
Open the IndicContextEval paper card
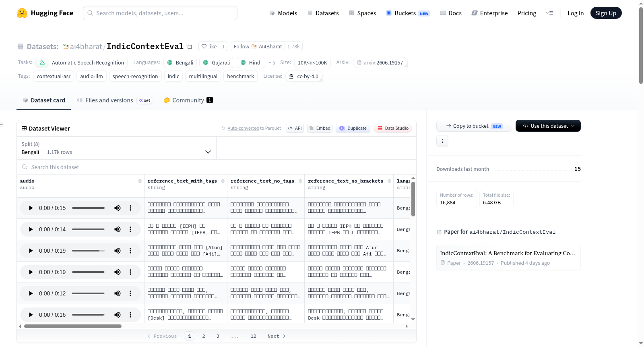508,258
